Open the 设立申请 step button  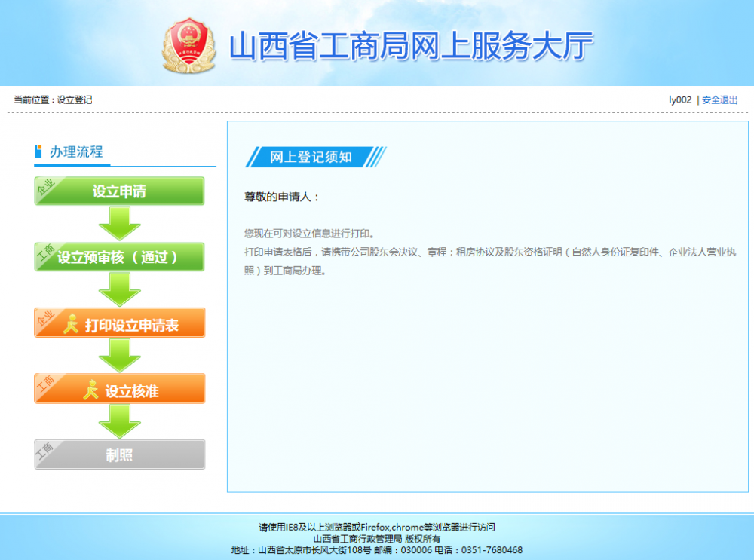pyautogui.click(x=118, y=191)
